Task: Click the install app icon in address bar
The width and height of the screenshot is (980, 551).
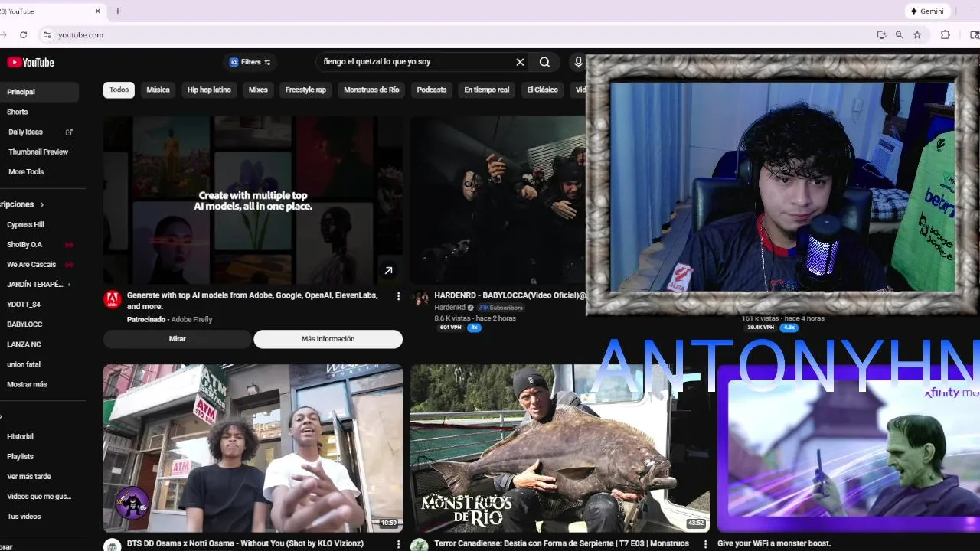Action: [x=882, y=35]
